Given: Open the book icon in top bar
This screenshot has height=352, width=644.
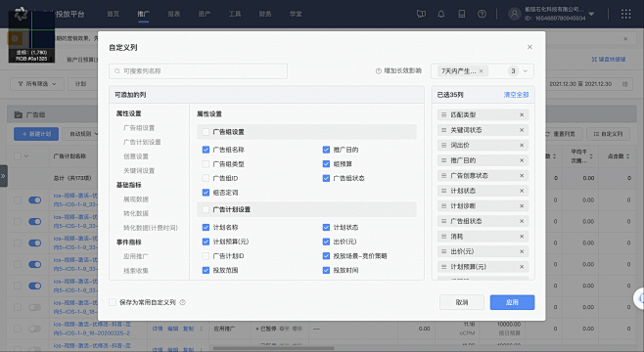Looking at the screenshot, I should [x=421, y=14].
